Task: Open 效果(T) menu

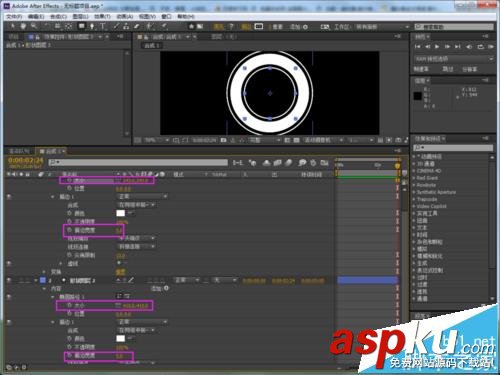Action: 102,16
